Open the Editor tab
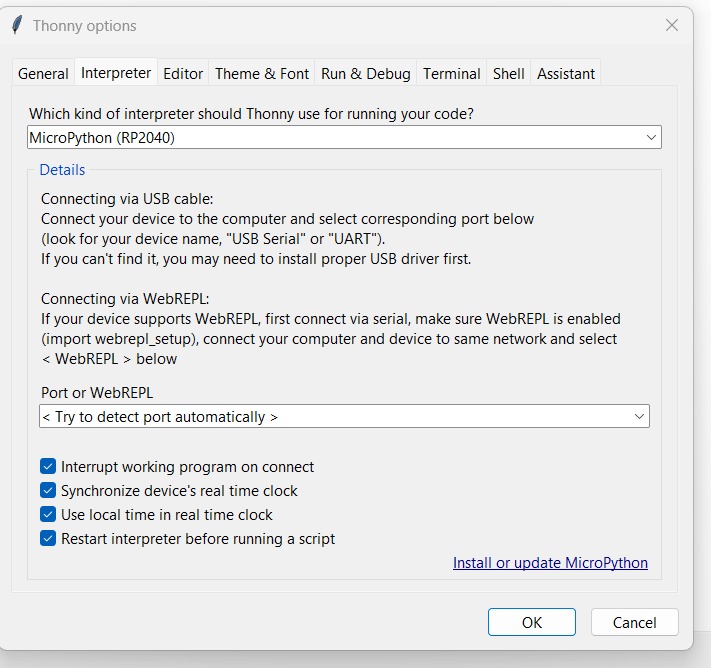Viewport: 711px width, 668px height. pyautogui.click(x=183, y=74)
